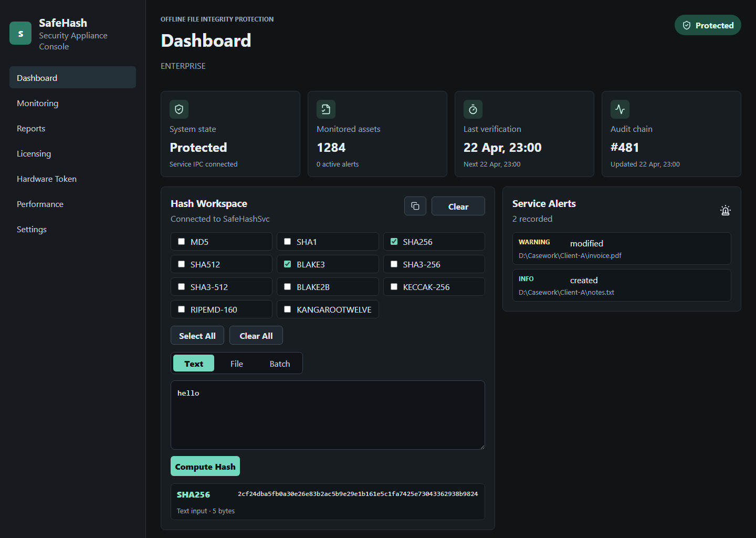Disable the SHA256 checkbox

tap(394, 241)
